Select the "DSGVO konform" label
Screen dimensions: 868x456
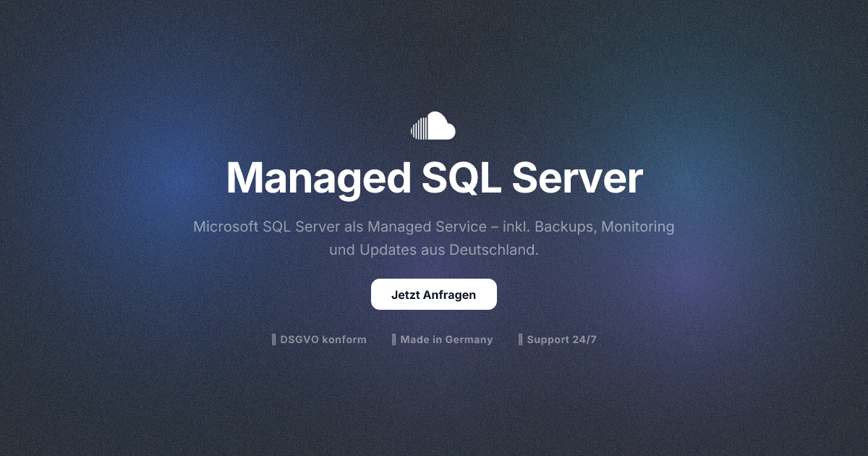(323, 339)
